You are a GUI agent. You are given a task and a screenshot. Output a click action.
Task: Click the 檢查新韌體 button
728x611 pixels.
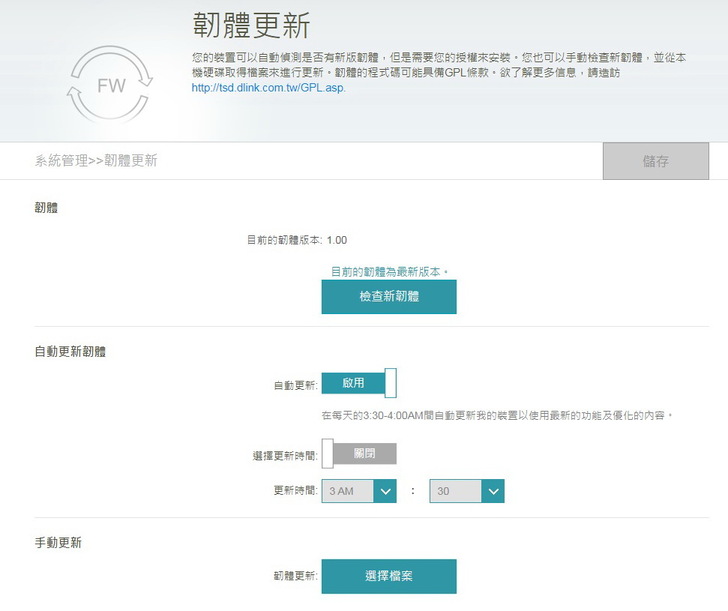388,297
